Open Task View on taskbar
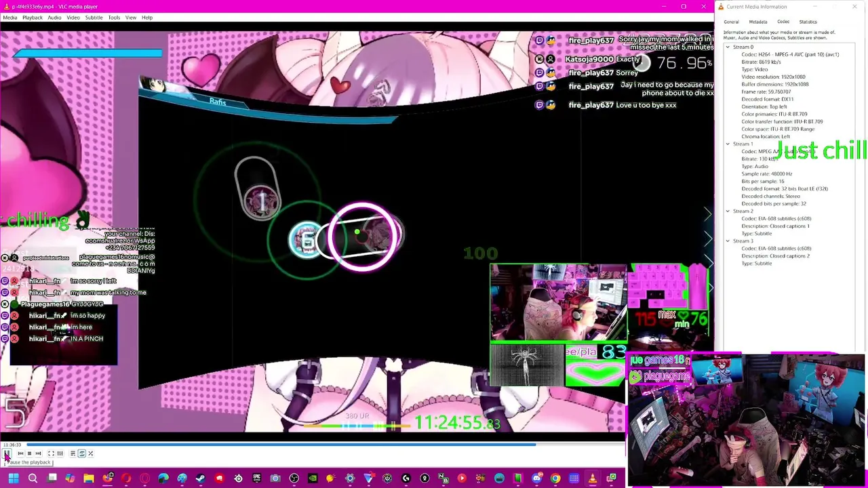 [52, 479]
